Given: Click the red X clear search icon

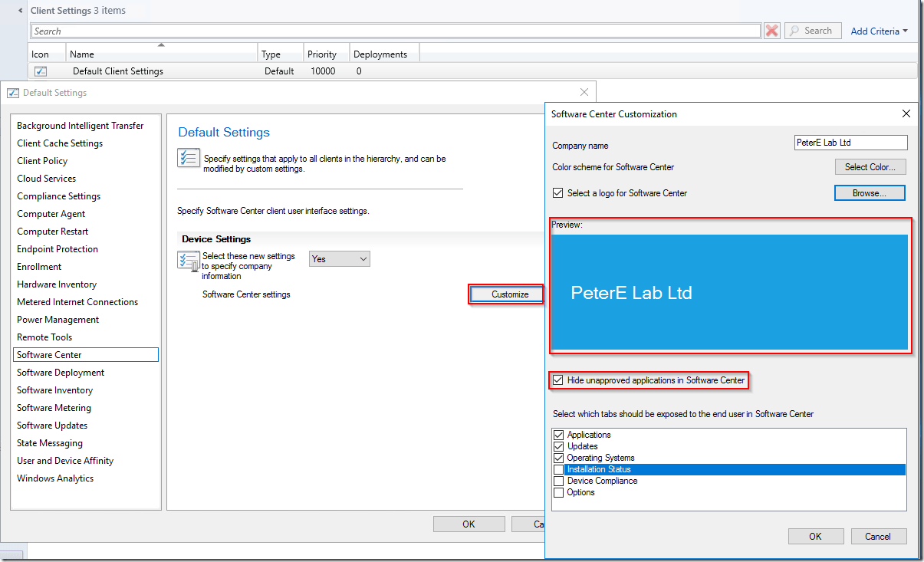Looking at the screenshot, I should (772, 31).
